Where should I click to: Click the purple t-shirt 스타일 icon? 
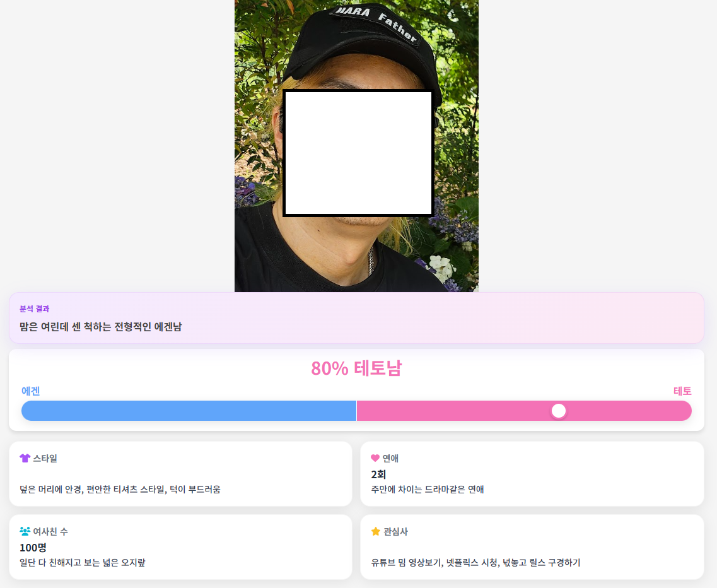25,458
